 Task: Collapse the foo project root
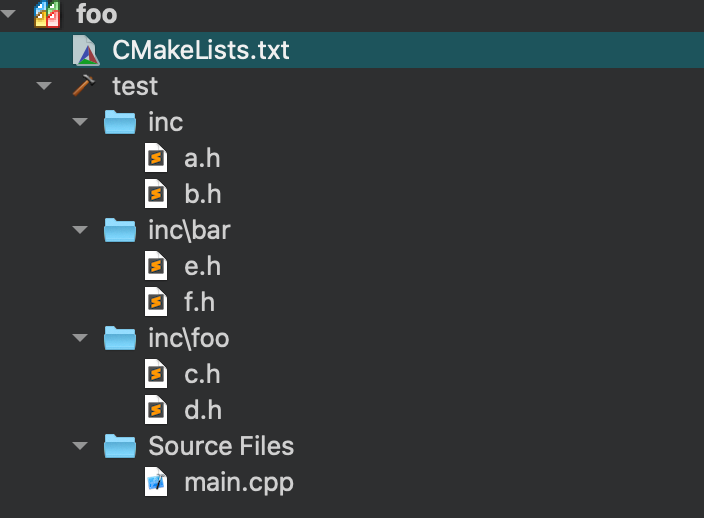coord(9,14)
